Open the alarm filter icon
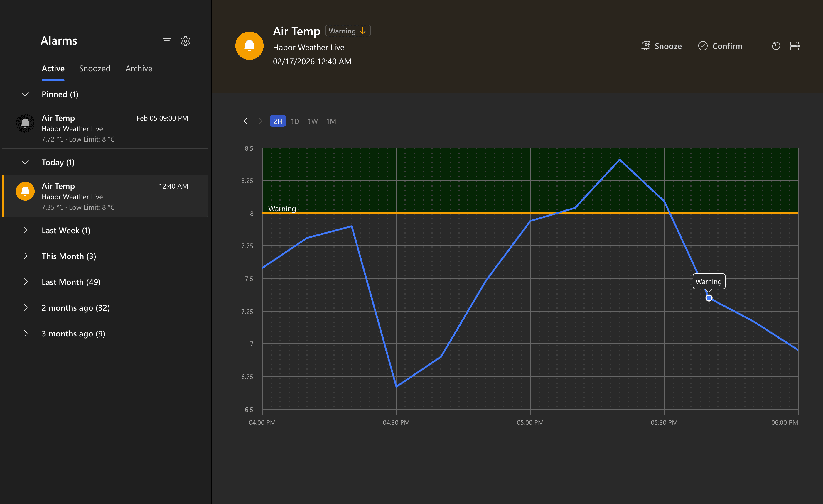 pos(166,41)
